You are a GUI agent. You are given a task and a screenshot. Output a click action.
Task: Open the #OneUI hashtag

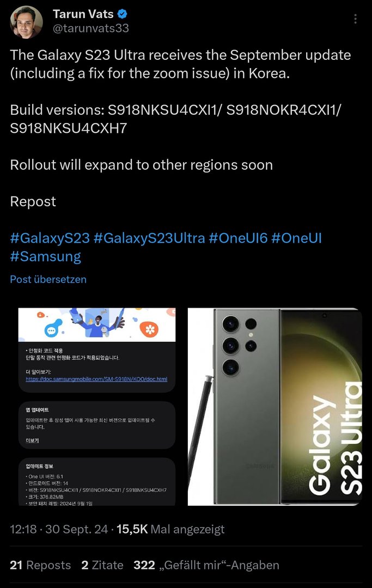pos(296,238)
